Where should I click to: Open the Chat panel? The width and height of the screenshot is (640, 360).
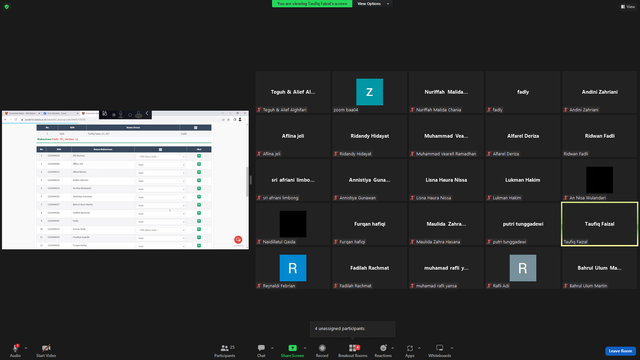pyautogui.click(x=261, y=350)
